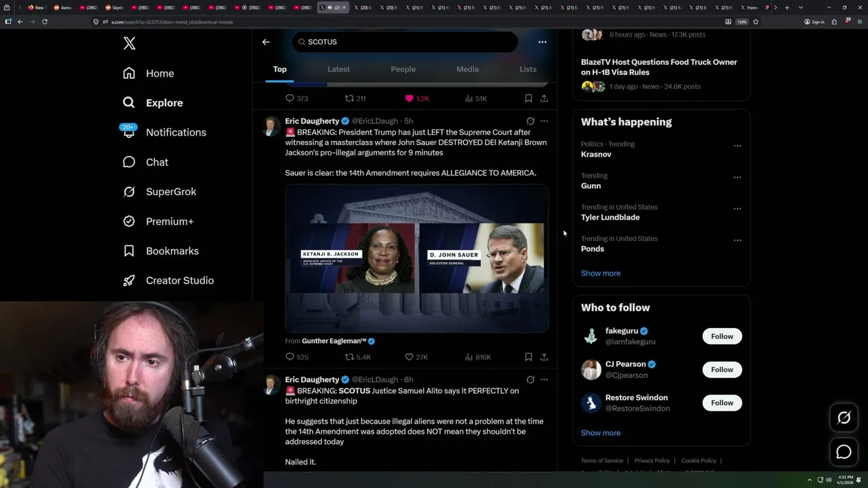Open Bookmarks from the sidebar
The height and width of the screenshot is (488, 868).
point(161,251)
